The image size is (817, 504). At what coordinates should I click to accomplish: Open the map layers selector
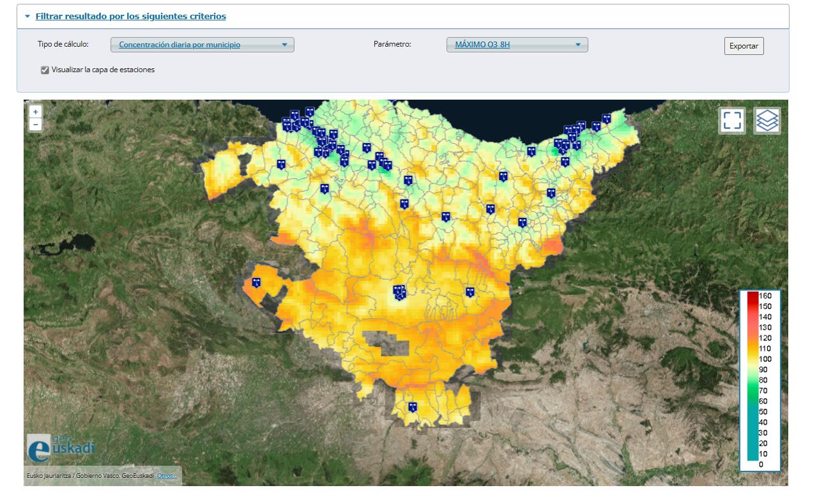point(767,120)
